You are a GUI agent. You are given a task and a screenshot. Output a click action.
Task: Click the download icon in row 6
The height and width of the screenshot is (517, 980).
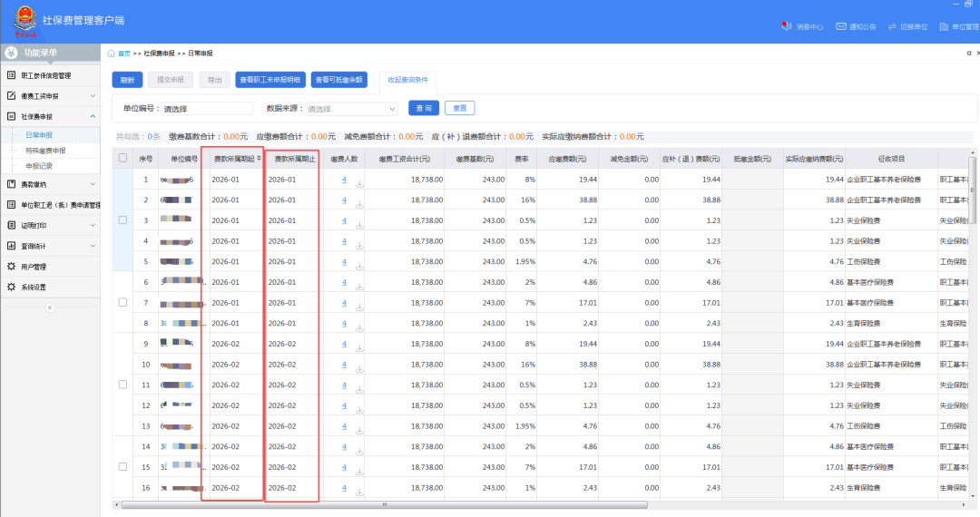(x=360, y=287)
